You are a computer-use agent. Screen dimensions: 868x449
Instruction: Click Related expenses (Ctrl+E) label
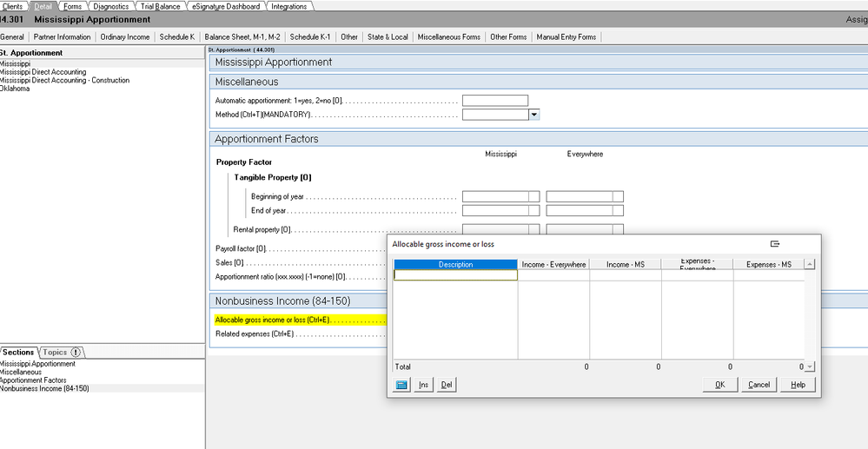point(254,333)
